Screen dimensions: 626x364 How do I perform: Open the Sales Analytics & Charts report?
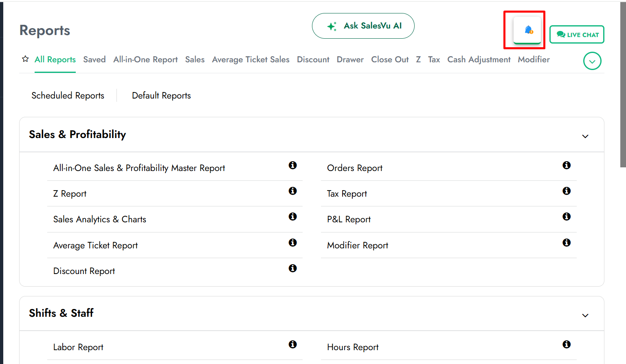click(x=99, y=219)
